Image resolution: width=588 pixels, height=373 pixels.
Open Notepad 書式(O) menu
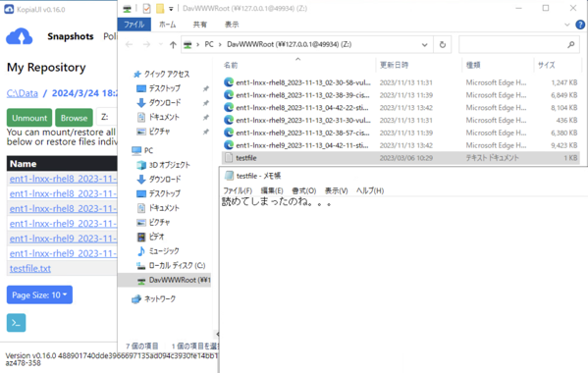304,190
